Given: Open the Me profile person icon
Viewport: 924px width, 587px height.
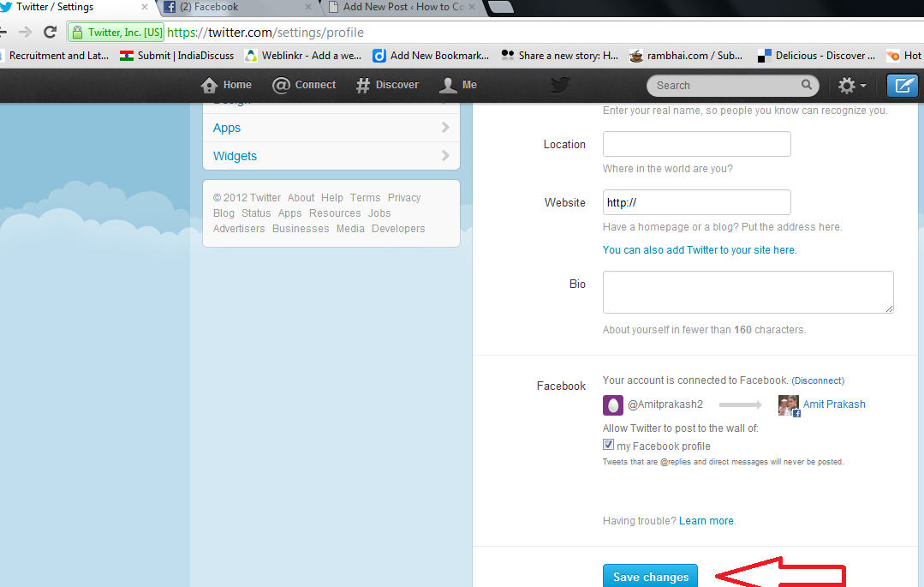Looking at the screenshot, I should click(x=448, y=86).
